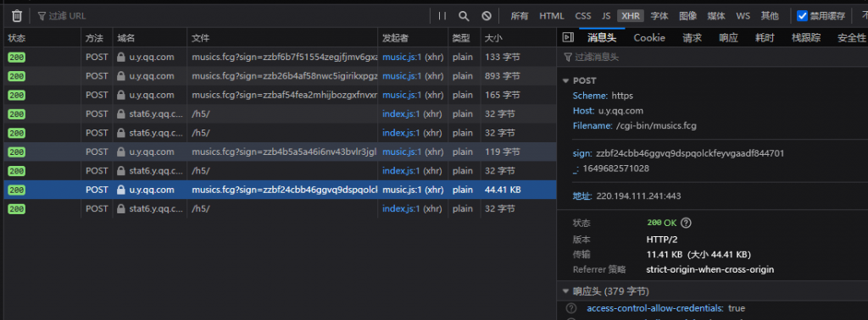The width and height of the screenshot is (868, 320).
Task: Sort by the 方法 column header
Action: 97,38
